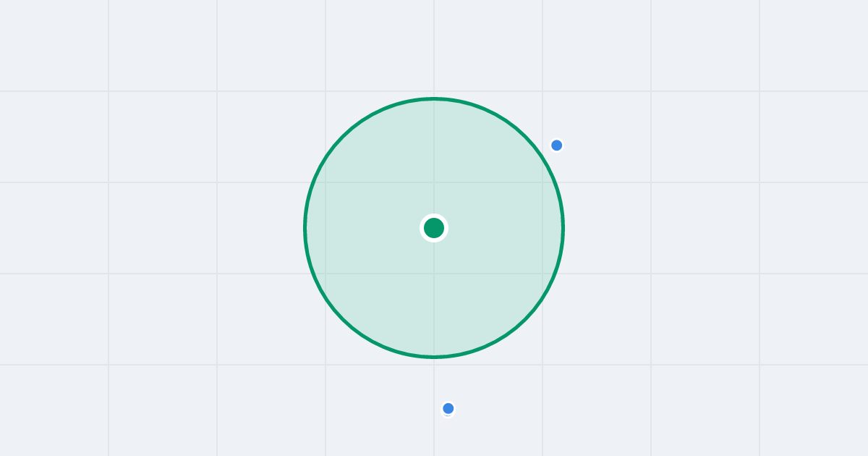Click the blue point right of the circle

point(557,145)
